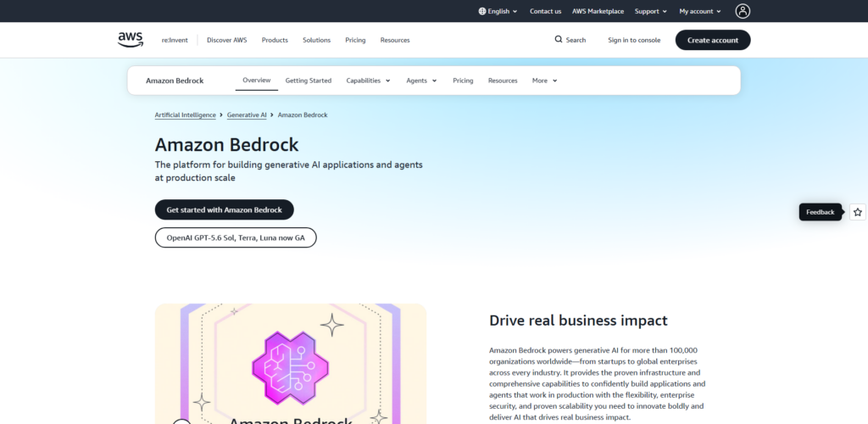Click the AWS logo
Viewport: 868px width, 424px height.
(130, 40)
